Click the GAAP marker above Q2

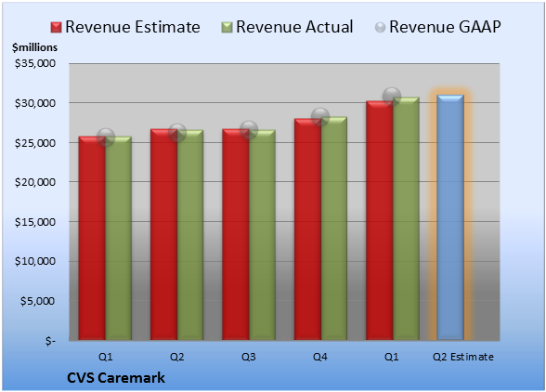177,133
